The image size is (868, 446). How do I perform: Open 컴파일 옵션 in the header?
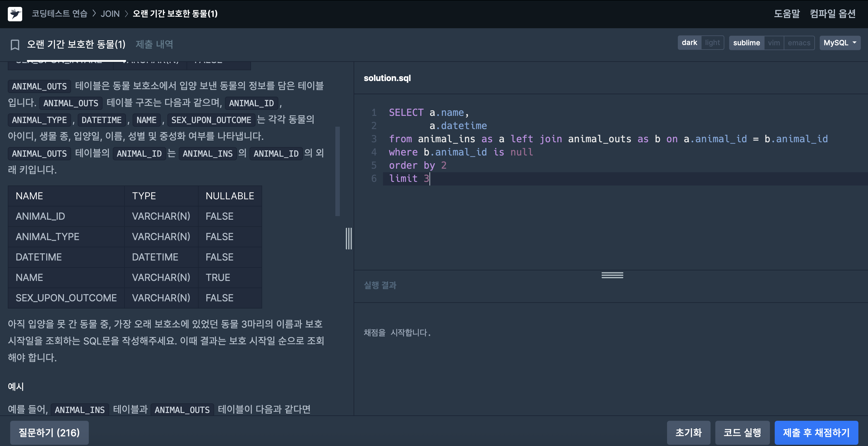832,14
